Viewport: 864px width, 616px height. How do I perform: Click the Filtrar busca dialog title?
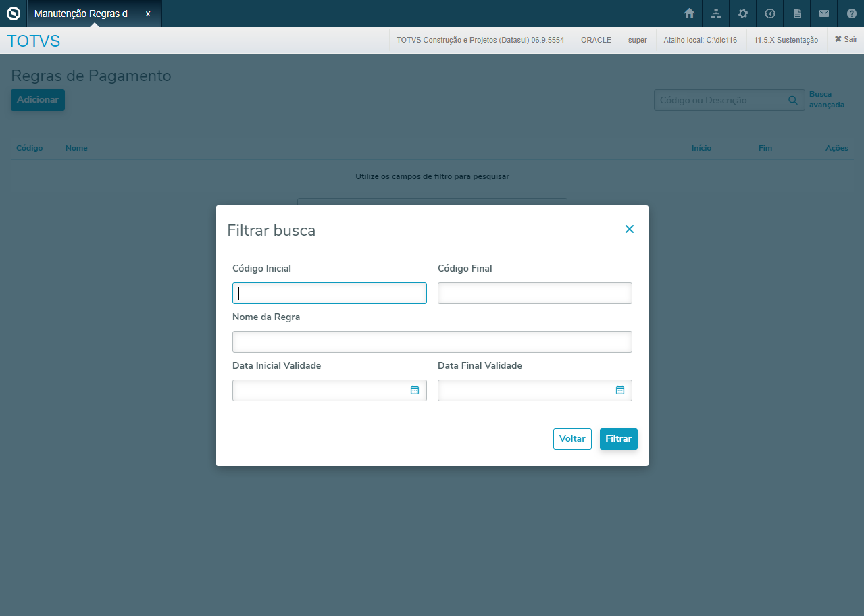point(272,230)
